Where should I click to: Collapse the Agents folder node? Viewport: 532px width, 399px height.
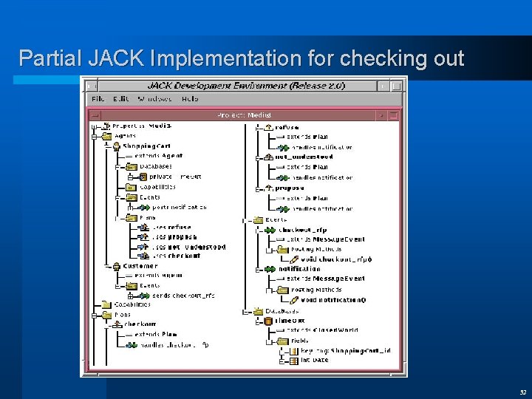[94, 137]
